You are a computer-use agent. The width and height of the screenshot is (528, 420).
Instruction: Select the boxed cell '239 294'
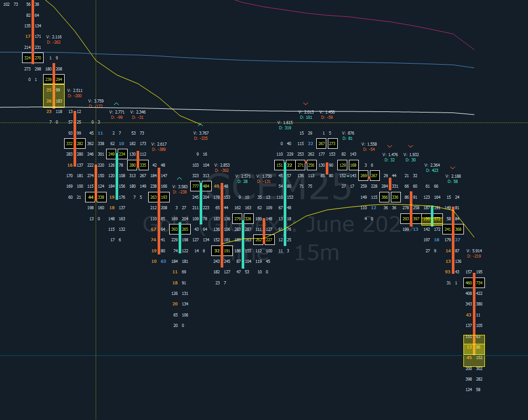(x=54, y=79)
